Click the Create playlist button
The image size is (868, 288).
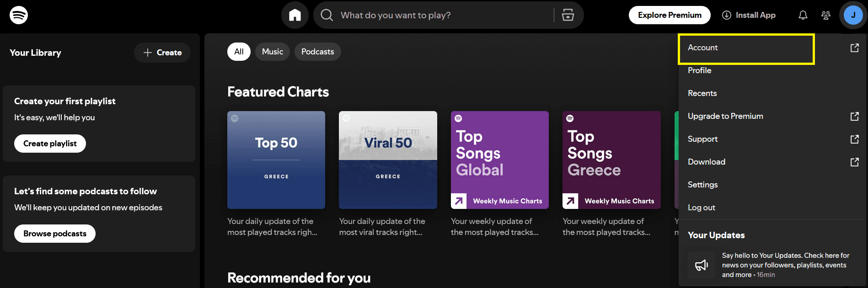(50, 144)
